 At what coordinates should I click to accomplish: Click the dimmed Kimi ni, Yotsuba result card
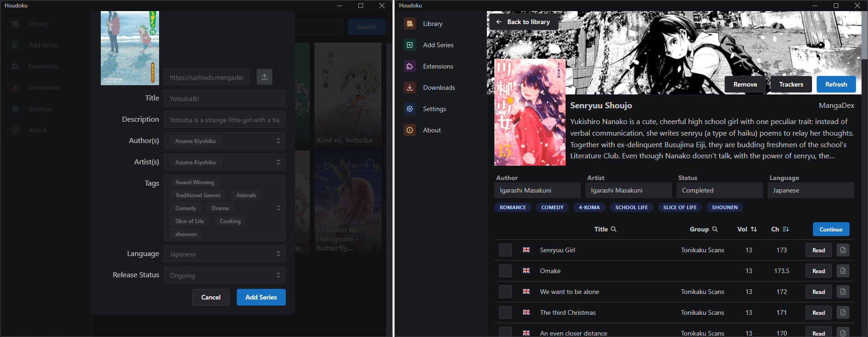(348, 95)
